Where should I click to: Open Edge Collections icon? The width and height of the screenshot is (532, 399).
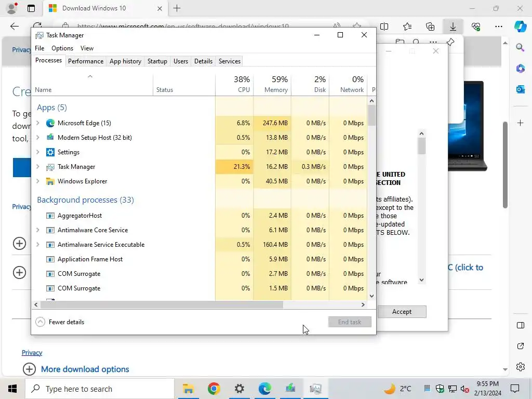(430, 26)
